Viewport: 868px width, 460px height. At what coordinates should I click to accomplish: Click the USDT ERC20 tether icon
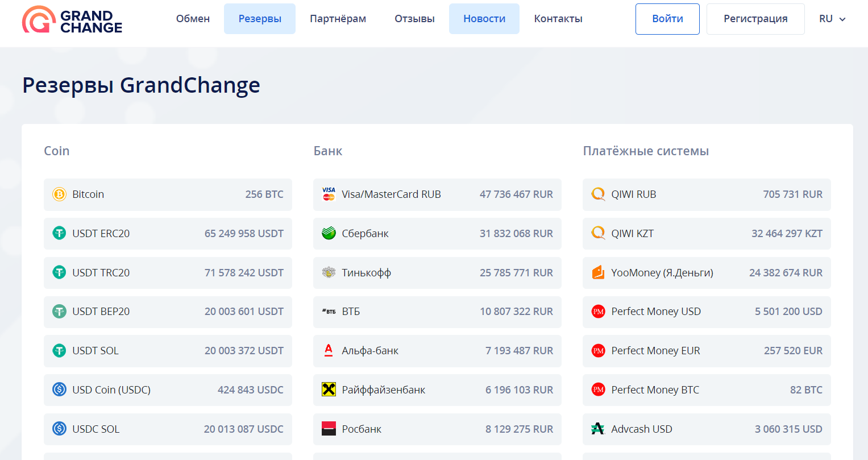[59, 233]
